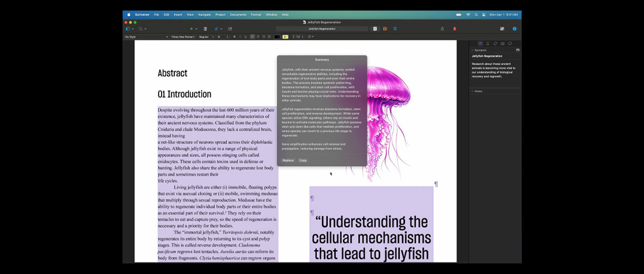
Task: Switch to corkboard view mode
Action: (x=385, y=29)
